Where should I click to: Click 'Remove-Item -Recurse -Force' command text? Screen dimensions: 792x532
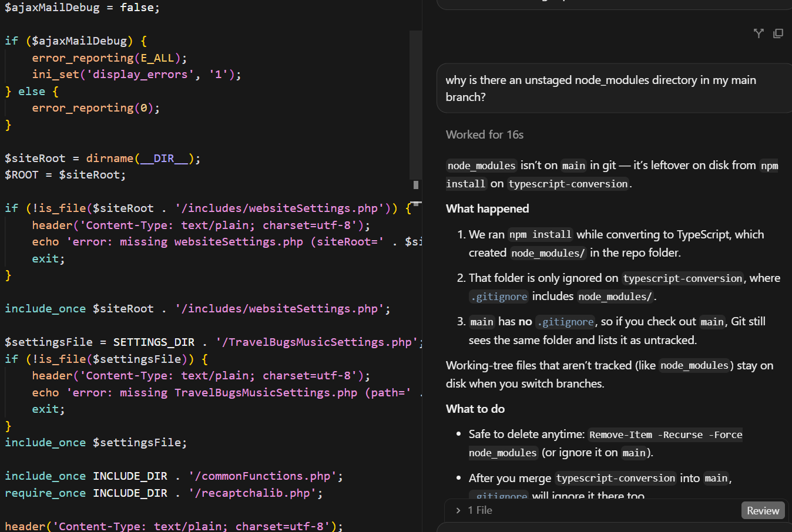click(666, 435)
